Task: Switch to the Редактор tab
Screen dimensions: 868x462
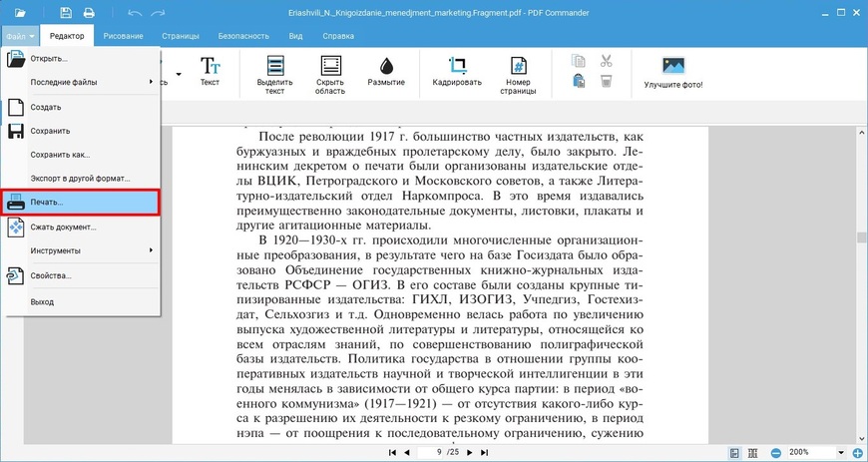Action: (x=67, y=36)
